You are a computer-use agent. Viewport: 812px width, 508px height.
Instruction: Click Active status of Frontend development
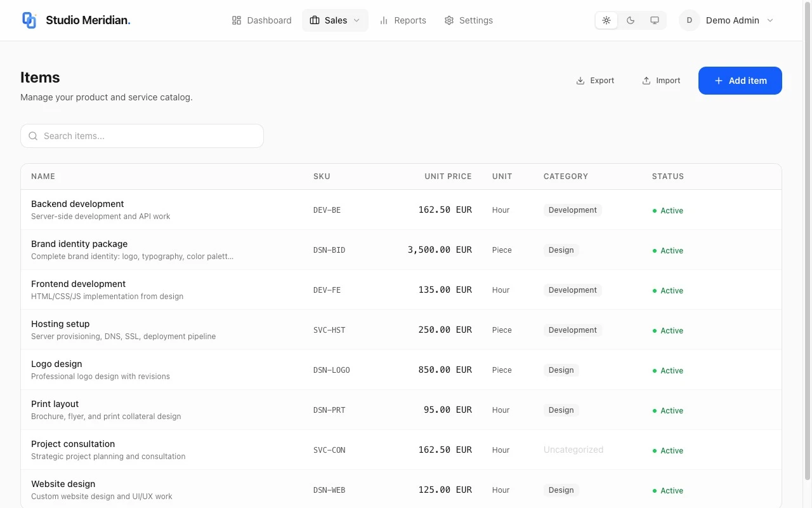point(668,291)
